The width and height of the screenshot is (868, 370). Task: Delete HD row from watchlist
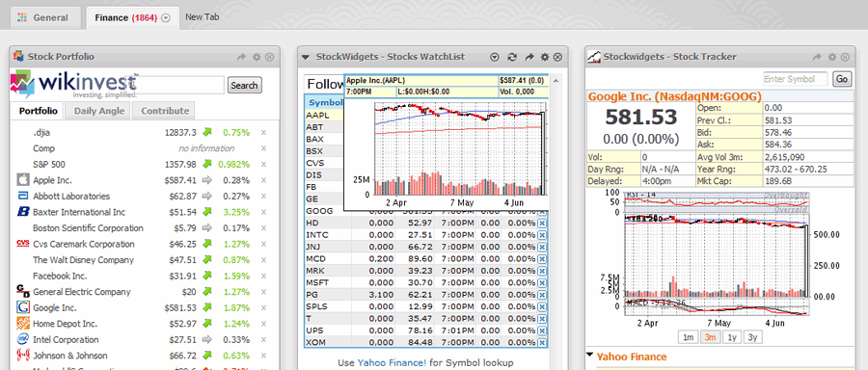click(x=542, y=223)
